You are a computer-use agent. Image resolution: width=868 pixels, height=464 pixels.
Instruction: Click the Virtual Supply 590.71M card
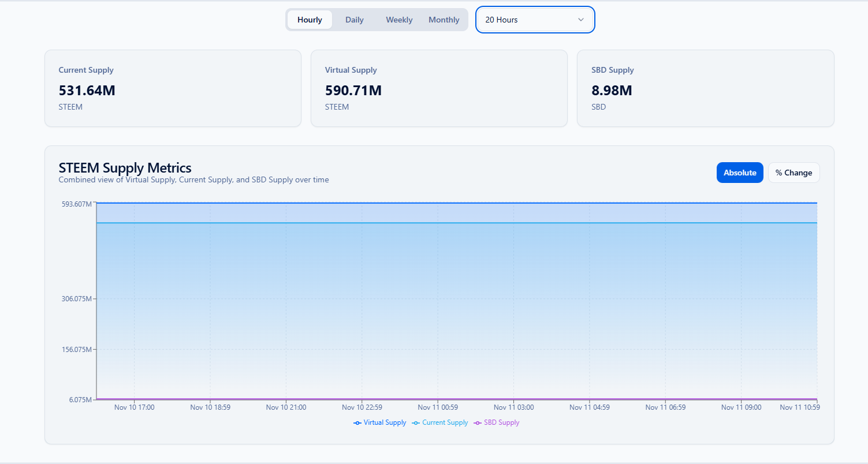[439, 88]
